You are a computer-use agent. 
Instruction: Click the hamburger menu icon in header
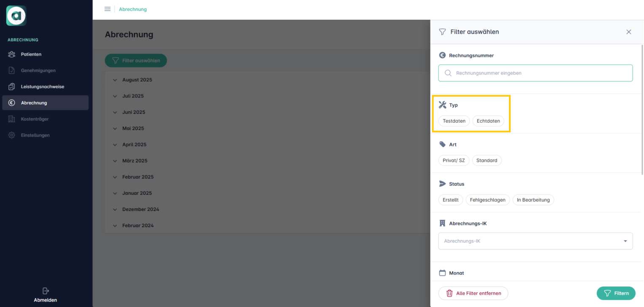pyautogui.click(x=107, y=9)
